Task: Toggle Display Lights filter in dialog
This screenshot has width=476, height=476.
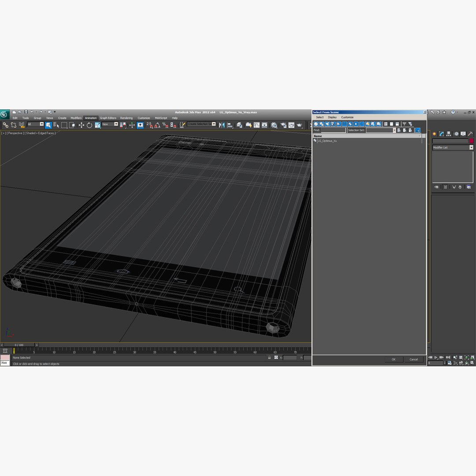Action: [x=327, y=124]
